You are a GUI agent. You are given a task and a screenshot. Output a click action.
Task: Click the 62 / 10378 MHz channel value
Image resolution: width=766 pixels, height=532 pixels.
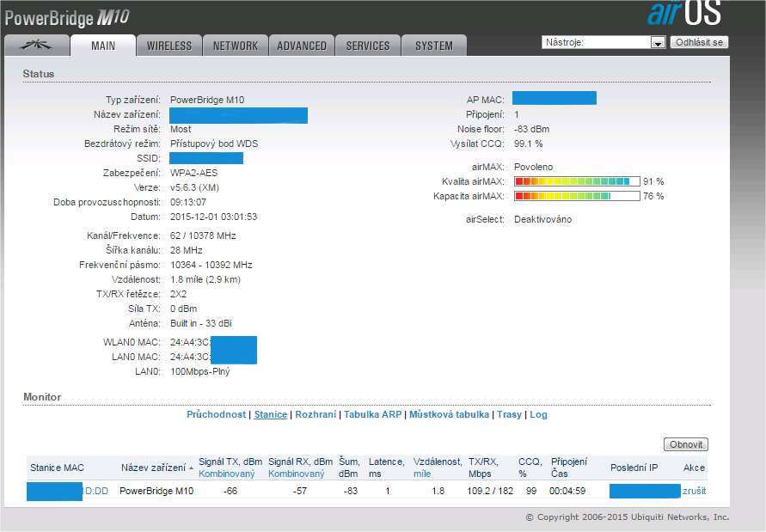[203, 235]
